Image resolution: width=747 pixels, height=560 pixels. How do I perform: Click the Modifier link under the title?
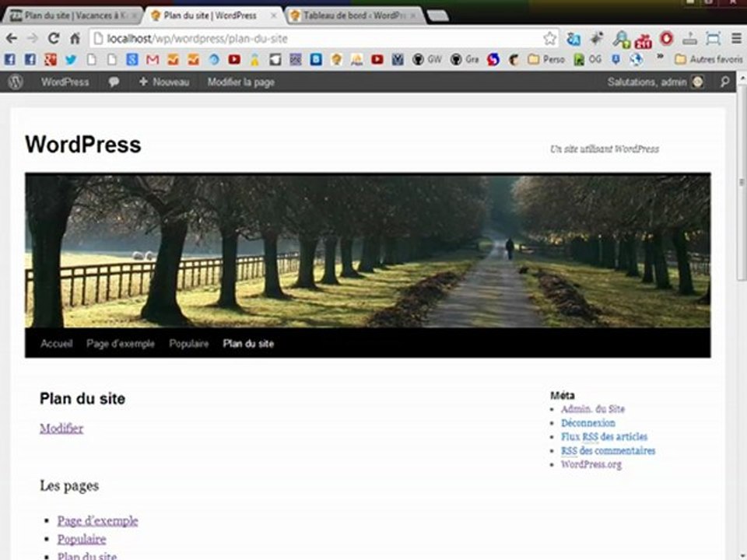point(61,428)
